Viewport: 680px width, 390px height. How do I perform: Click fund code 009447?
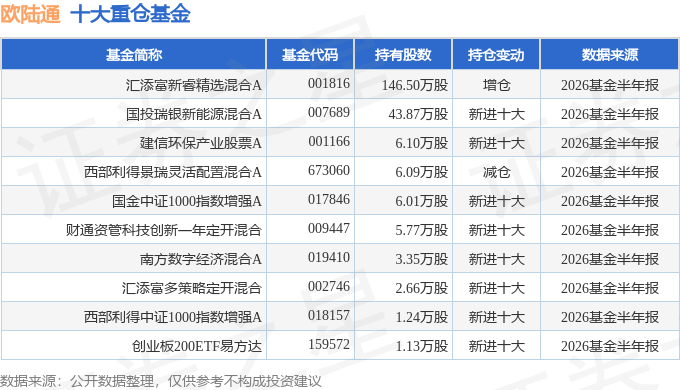point(329,229)
